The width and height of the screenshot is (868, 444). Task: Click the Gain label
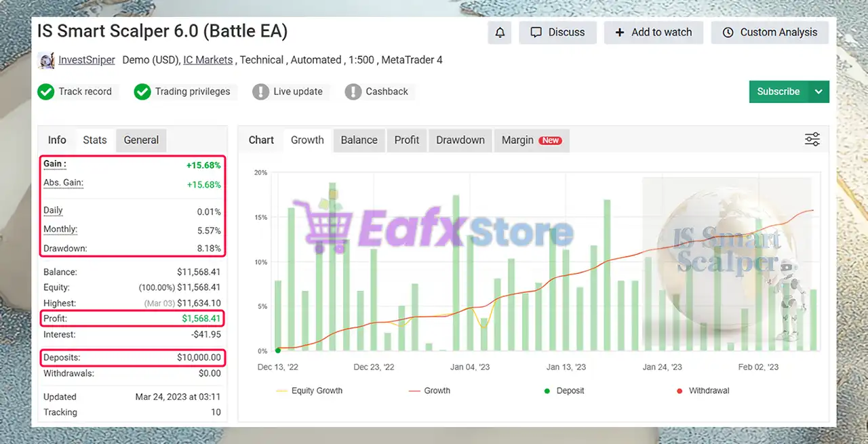(x=55, y=164)
